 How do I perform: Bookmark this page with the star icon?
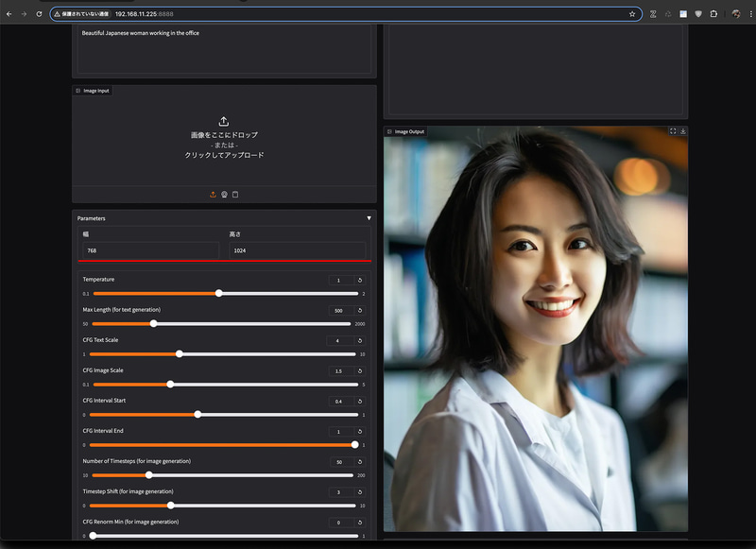pos(632,14)
